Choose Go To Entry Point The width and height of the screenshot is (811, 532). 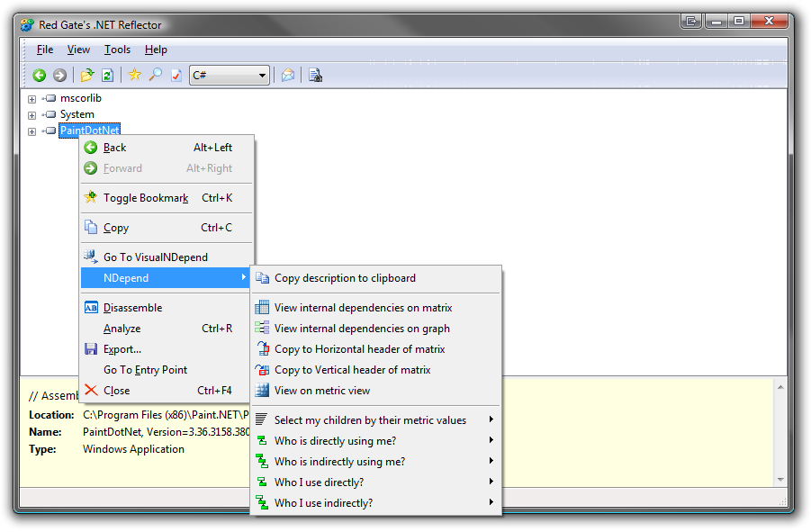click(x=167, y=370)
